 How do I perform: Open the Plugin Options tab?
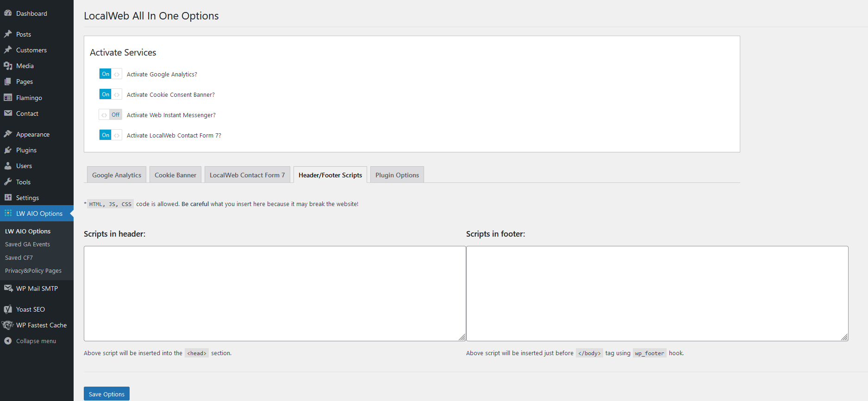pos(397,175)
